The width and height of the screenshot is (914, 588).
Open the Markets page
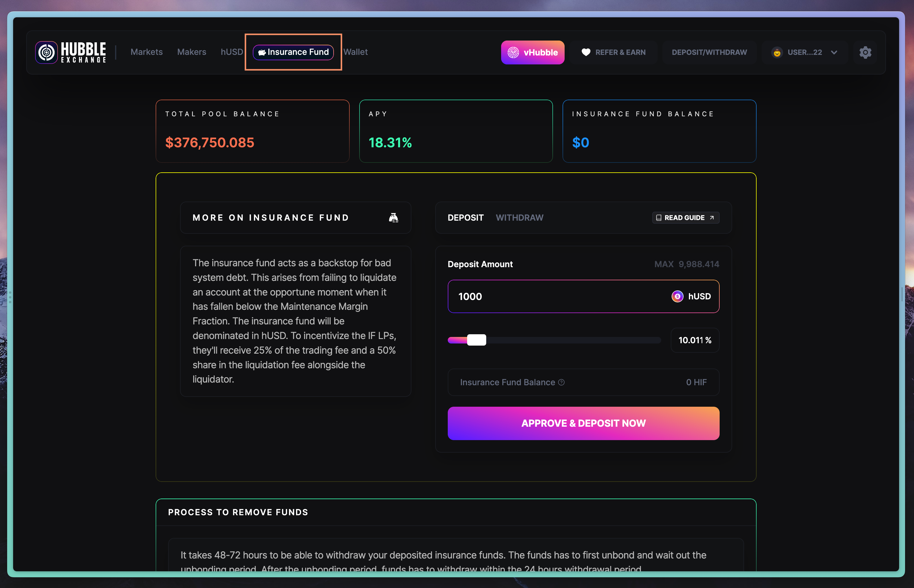point(147,52)
